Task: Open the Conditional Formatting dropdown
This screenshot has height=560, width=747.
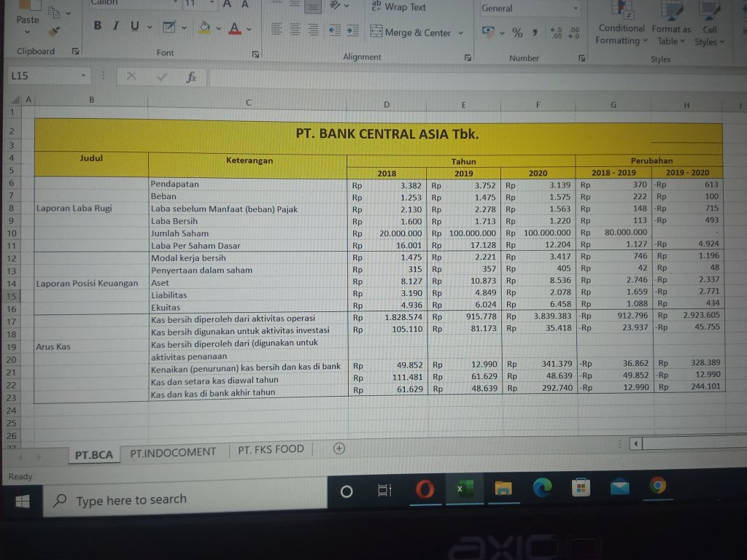Action: [x=622, y=34]
